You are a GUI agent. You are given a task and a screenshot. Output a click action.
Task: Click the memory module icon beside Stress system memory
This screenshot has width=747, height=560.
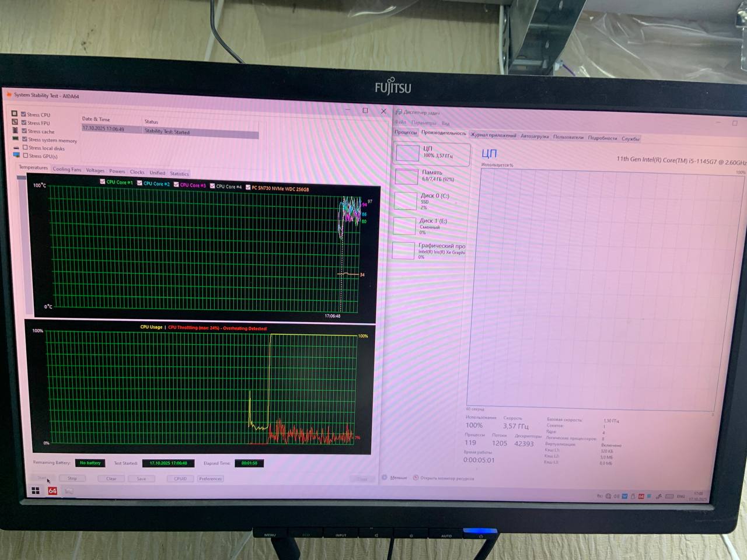pos(16,139)
